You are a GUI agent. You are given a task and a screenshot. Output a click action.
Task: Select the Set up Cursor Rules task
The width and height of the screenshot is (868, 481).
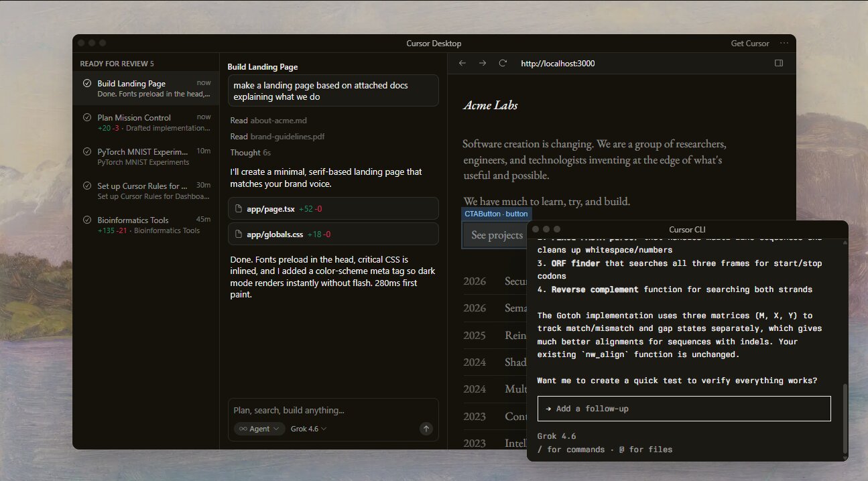click(145, 191)
